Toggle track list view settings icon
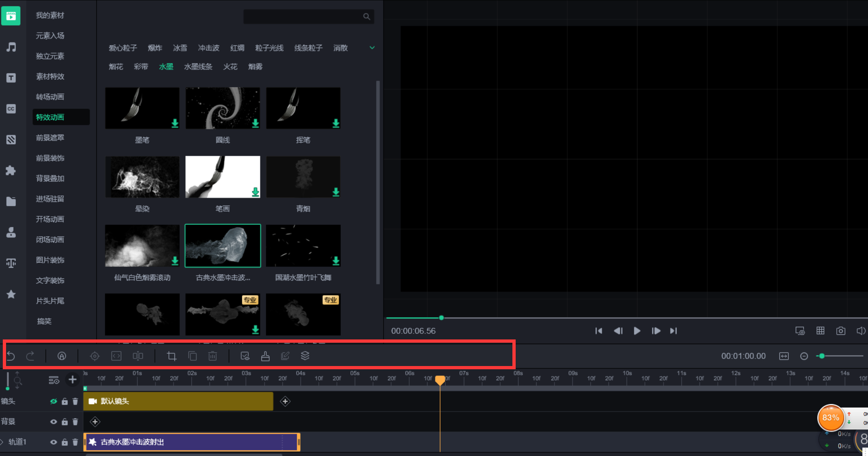Viewport: 868px width, 456px height. (x=54, y=380)
